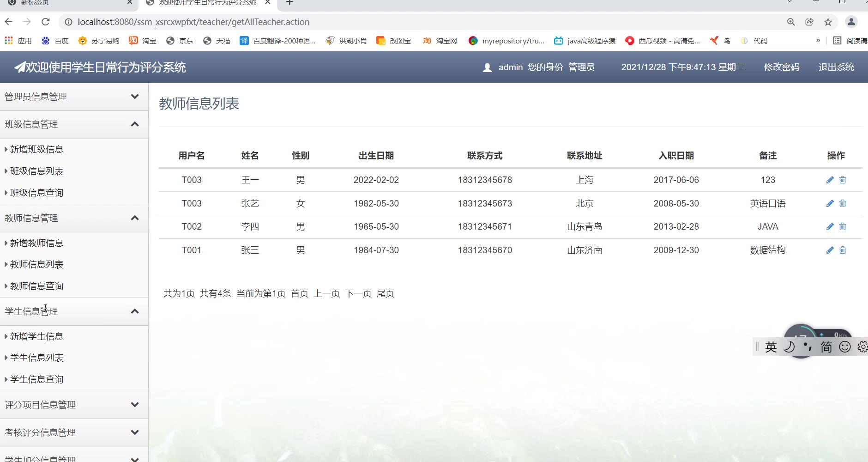Open the 苏宁易购 bookmark
The image size is (868, 462).
point(98,41)
